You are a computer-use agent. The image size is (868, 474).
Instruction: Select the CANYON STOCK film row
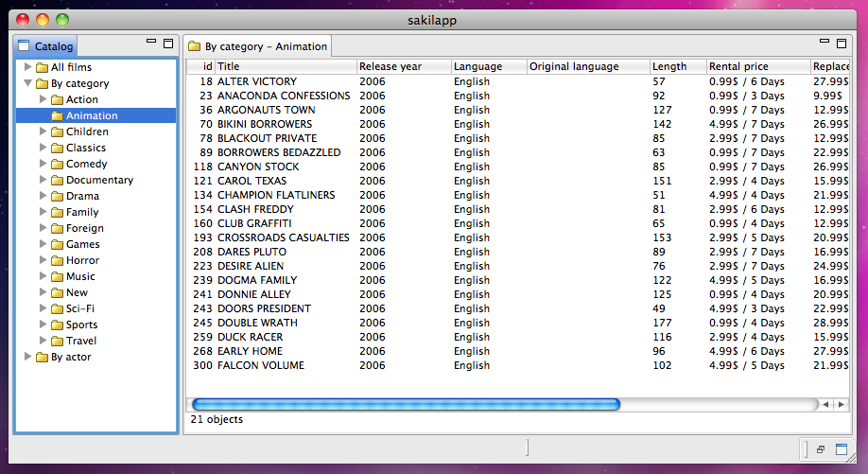[x=258, y=167]
